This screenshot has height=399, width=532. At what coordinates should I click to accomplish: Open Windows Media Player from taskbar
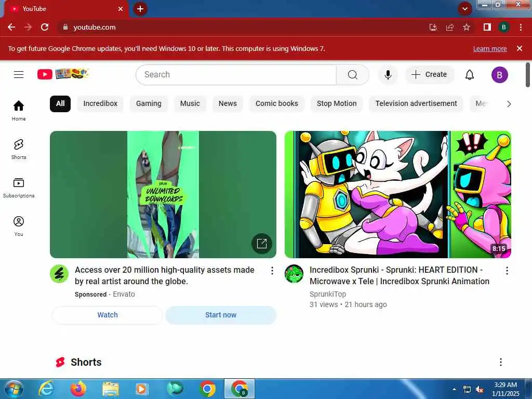pos(142,389)
